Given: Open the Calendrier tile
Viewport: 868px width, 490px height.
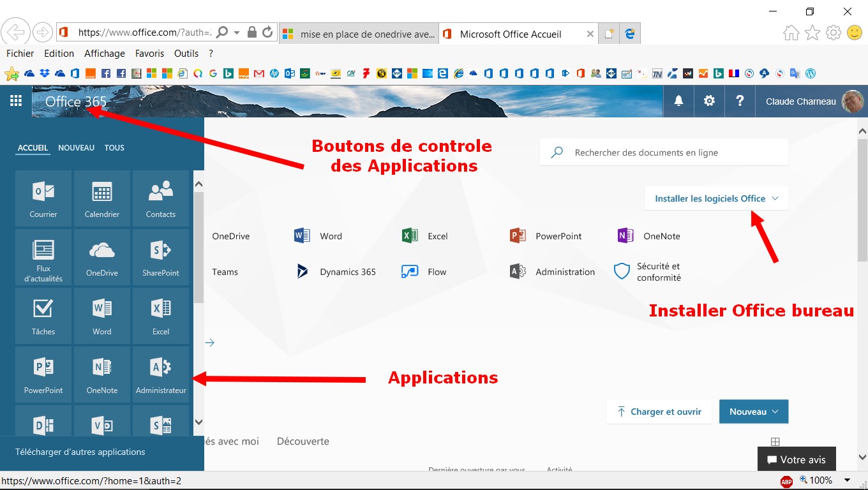Looking at the screenshot, I should coord(102,198).
